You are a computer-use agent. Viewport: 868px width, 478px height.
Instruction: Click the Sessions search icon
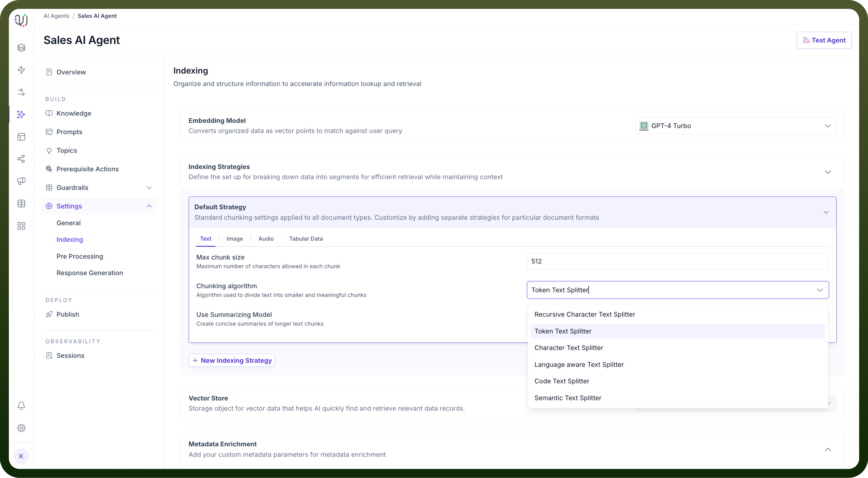pos(49,355)
